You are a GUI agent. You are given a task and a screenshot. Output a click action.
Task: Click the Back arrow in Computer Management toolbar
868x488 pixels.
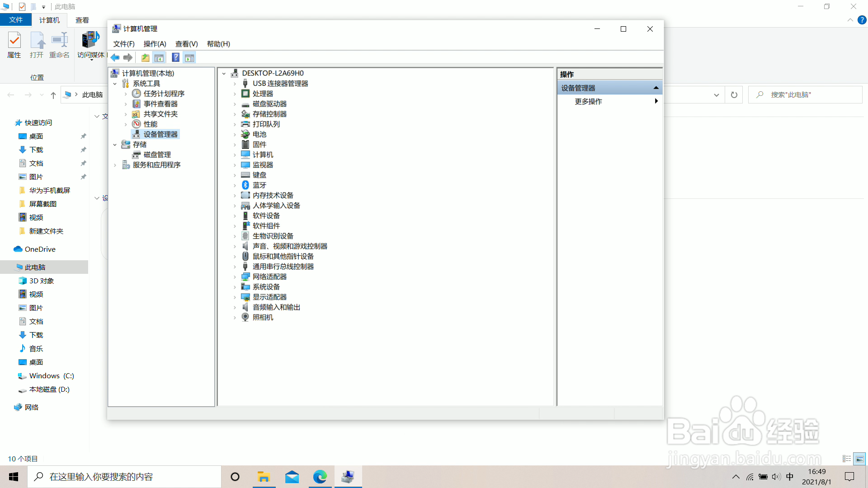point(115,57)
